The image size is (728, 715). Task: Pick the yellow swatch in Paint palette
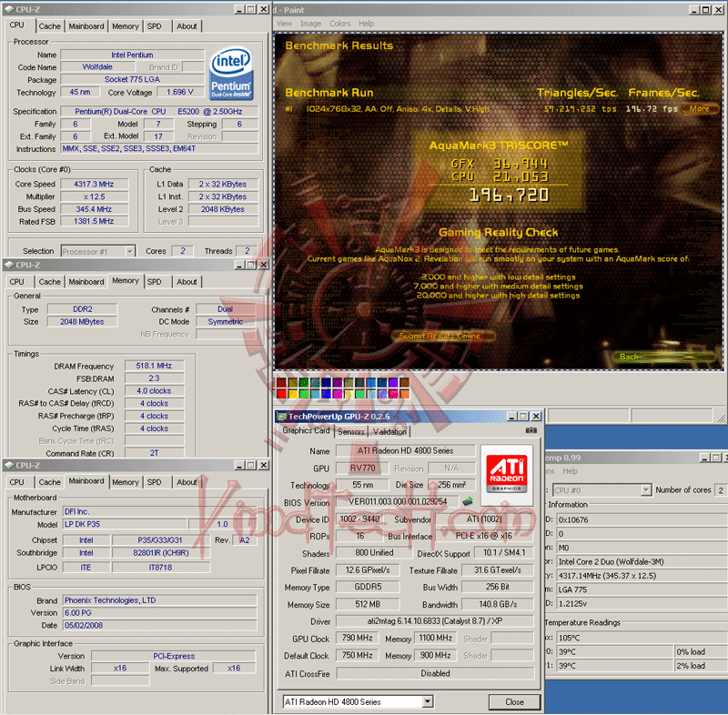(x=292, y=394)
